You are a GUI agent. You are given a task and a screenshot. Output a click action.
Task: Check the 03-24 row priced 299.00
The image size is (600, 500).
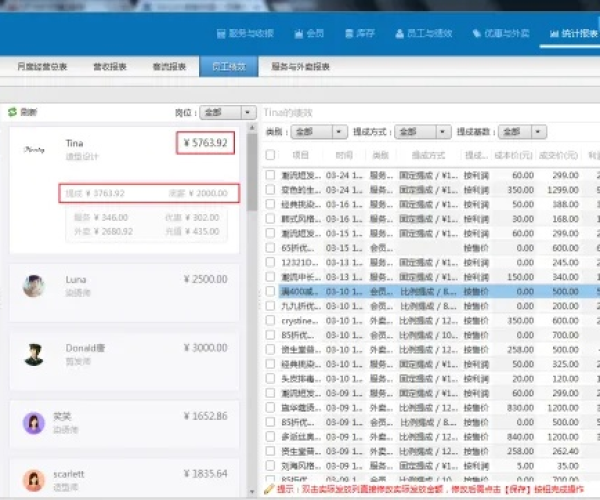270,175
